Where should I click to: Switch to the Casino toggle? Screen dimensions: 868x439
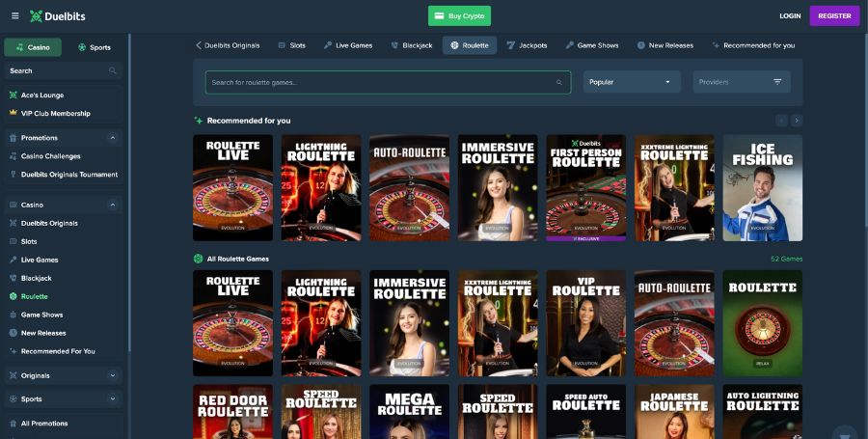[x=33, y=47]
